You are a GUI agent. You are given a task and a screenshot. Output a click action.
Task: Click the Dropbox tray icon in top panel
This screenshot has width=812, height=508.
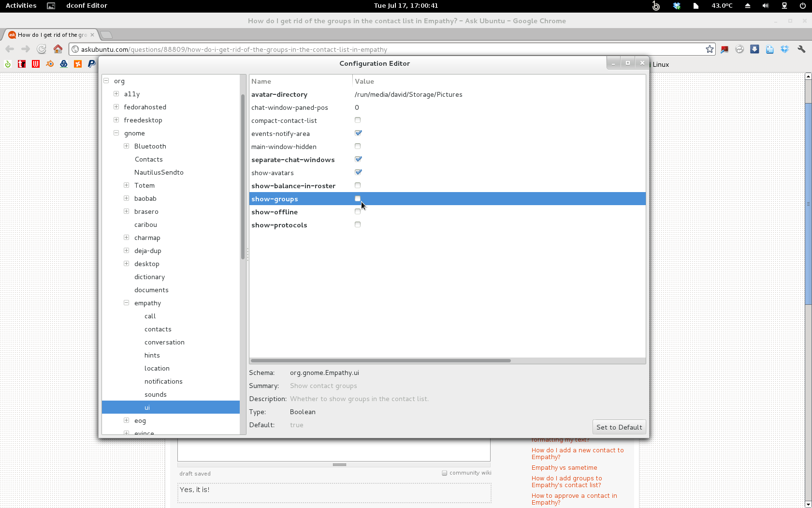[677, 6]
